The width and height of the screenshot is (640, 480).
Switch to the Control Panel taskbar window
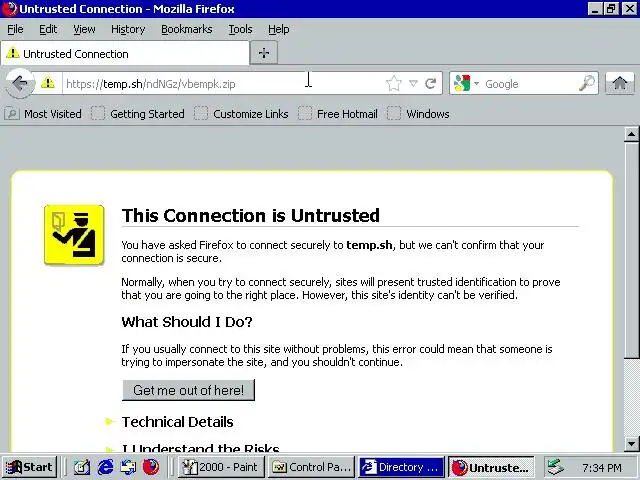click(311, 467)
